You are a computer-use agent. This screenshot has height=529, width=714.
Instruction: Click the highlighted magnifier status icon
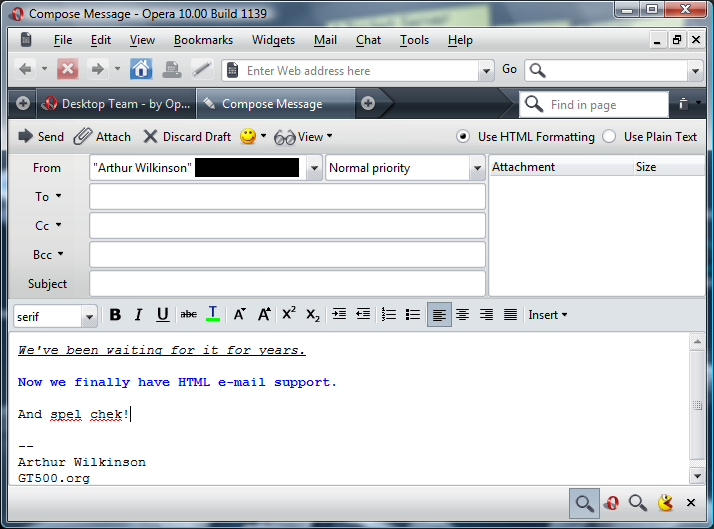tap(584, 503)
